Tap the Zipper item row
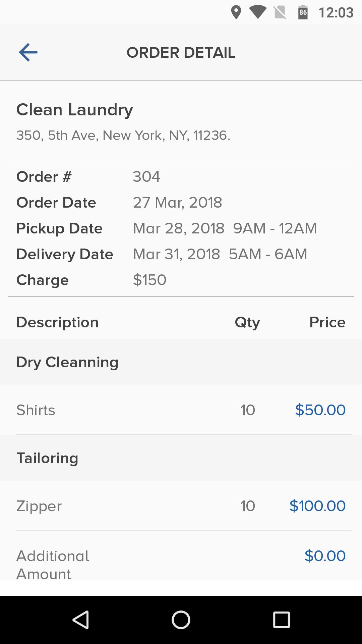Viewport: 362px width, 644px height. point(181,506)
